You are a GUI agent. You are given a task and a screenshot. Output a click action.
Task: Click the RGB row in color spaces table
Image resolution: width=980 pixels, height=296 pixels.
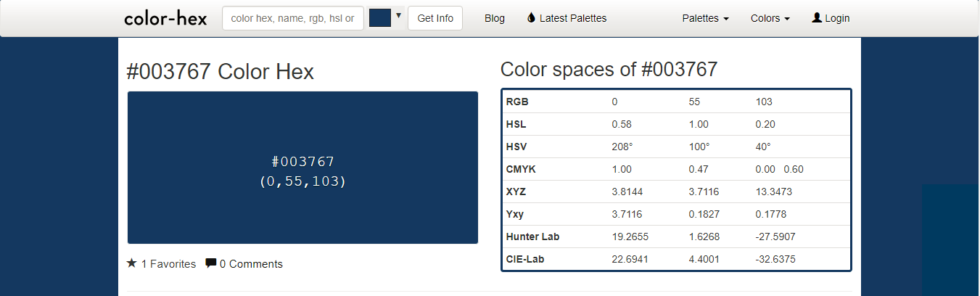676,102
